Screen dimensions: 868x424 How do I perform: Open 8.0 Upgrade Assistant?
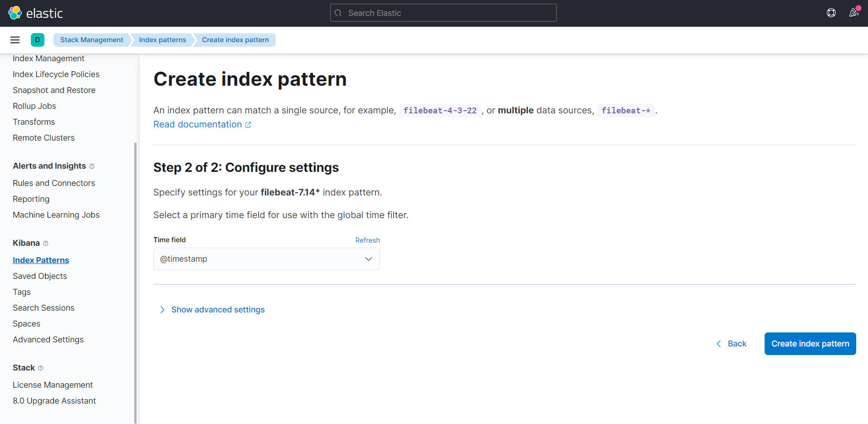pyautogui.click(x=54, y=401)
